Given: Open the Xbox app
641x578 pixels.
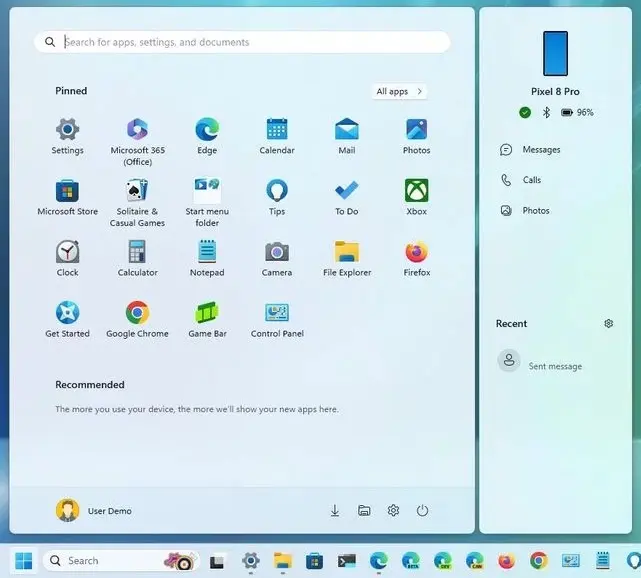Looking at the screenshot, I should coord(416,191).
